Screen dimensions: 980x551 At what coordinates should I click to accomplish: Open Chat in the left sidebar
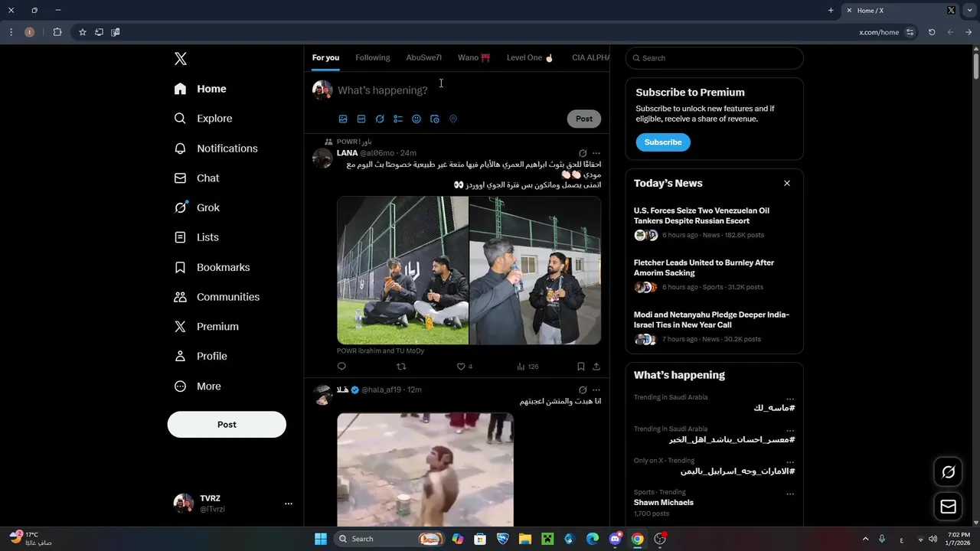(197, 178)
